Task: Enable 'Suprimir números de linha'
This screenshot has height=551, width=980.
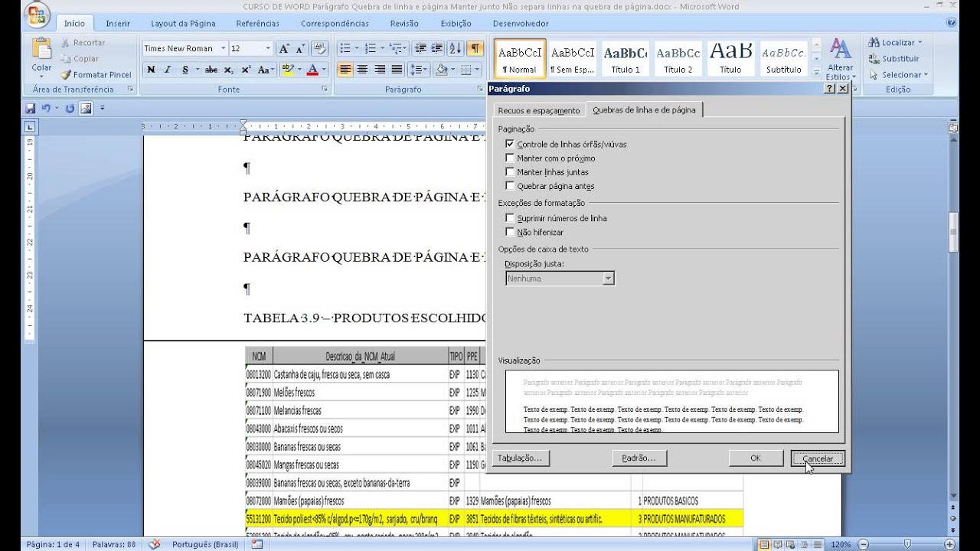Action: [510, 218]
